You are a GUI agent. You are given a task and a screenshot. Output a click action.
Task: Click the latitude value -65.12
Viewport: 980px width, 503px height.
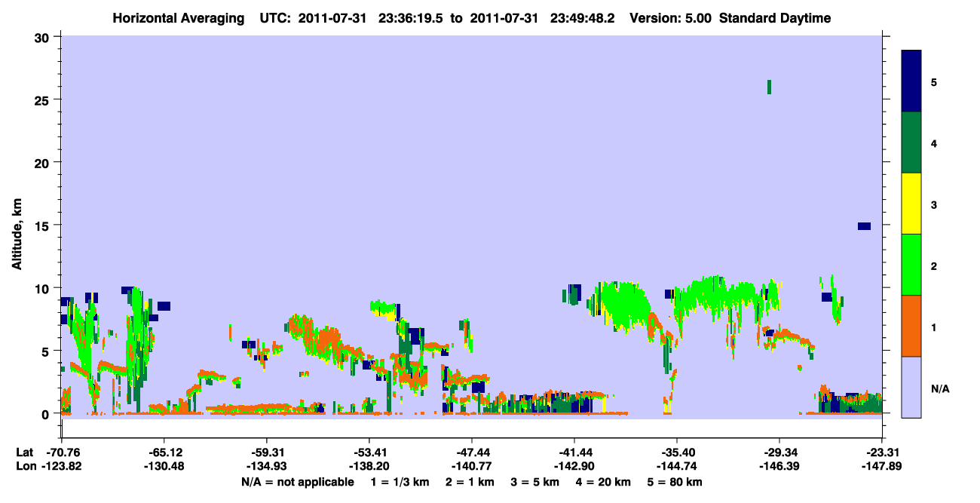164,452
